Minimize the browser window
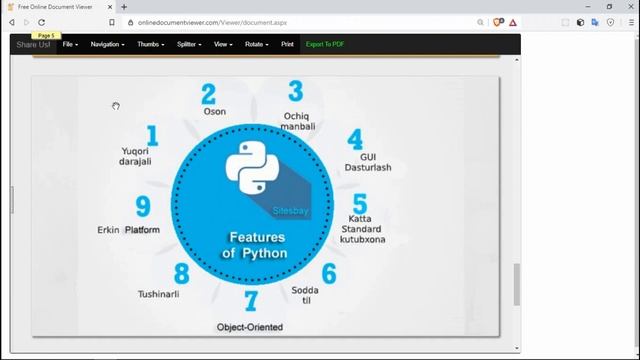Viewport: 640px width, 360px height. (x=588, y=7)
